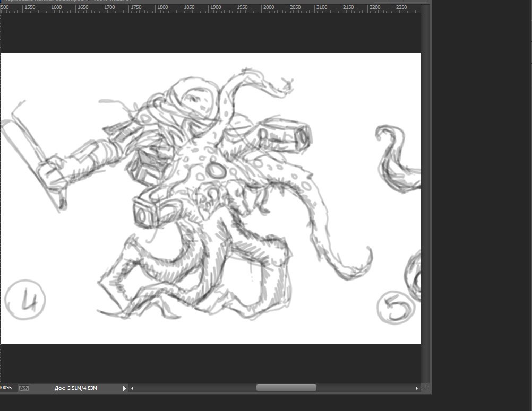Open the status bar info options arrow

(125, 388)
